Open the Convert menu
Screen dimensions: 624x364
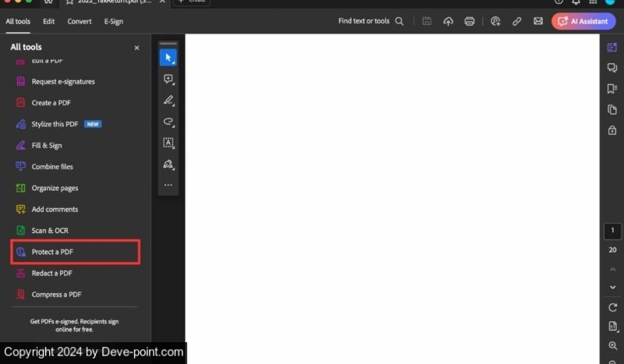pos(79,21)
